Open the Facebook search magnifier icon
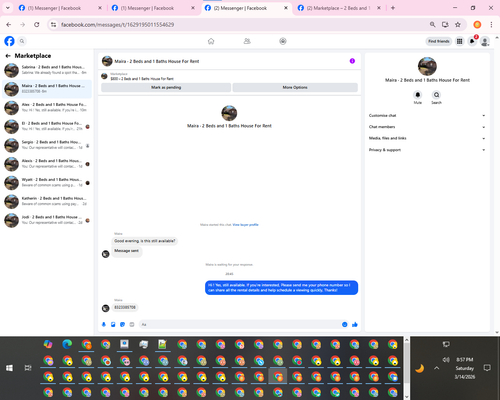Image resolution: width=500 pixels, height=400 pixels. click(22, 41)
